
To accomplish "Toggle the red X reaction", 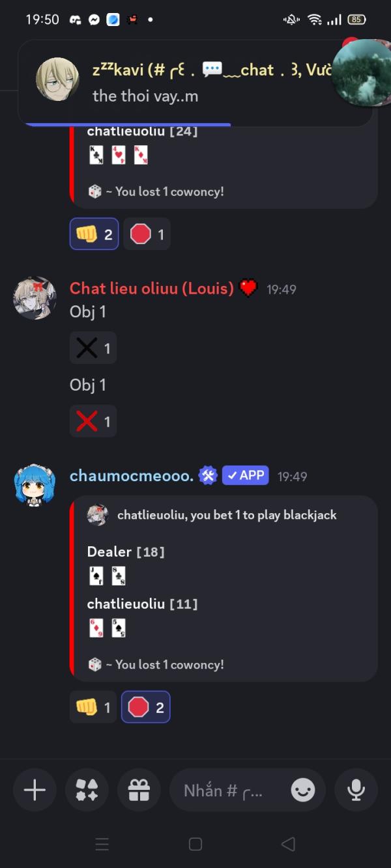I will point(93,421).
